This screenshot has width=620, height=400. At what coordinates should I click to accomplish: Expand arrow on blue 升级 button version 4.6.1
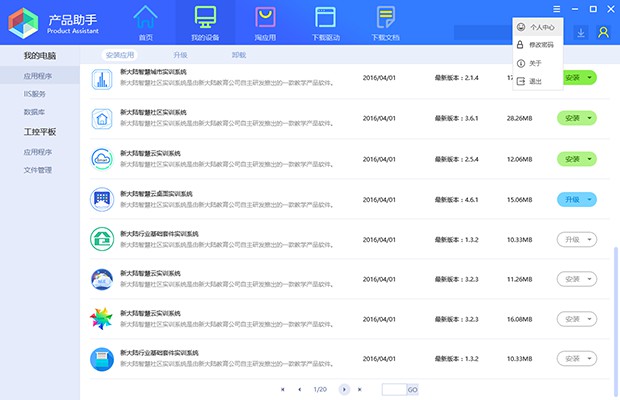(x=589, y=199)
